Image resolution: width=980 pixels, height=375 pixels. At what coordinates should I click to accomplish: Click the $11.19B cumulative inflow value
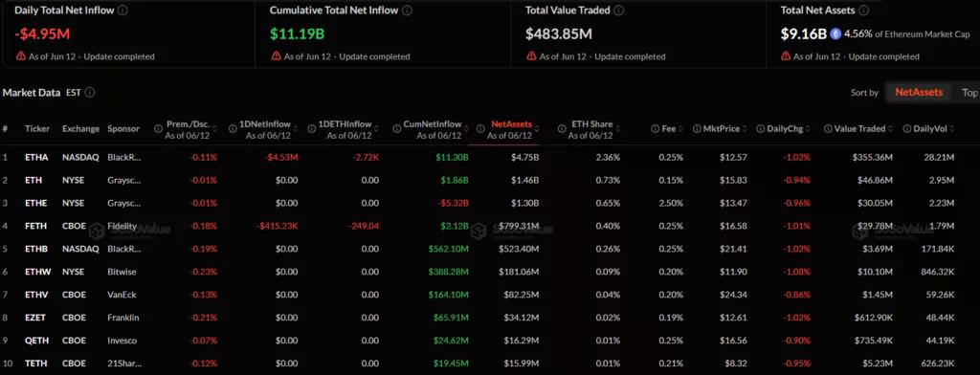(x=297, y=33)
